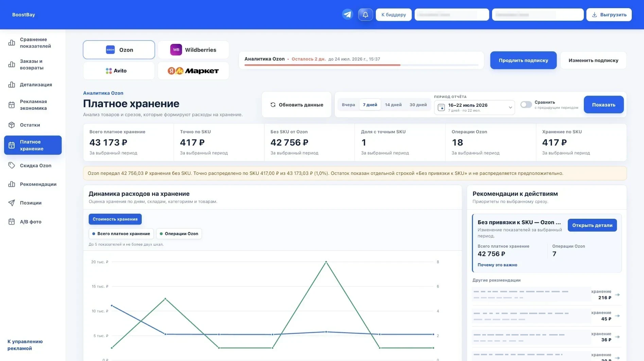
Task: Click the download icon in Выгрузить
Action: [x=594, y=15]
